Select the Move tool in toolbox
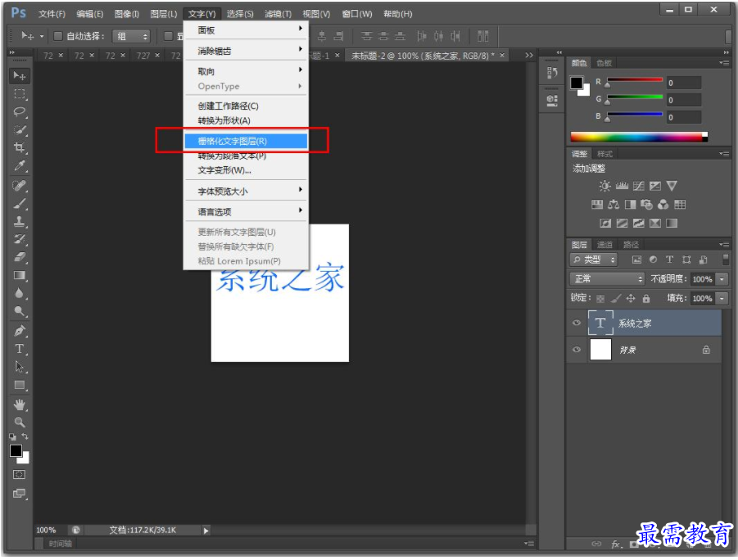Image resolution: width=738 pixels, height=560 pixels. point(20,76)
